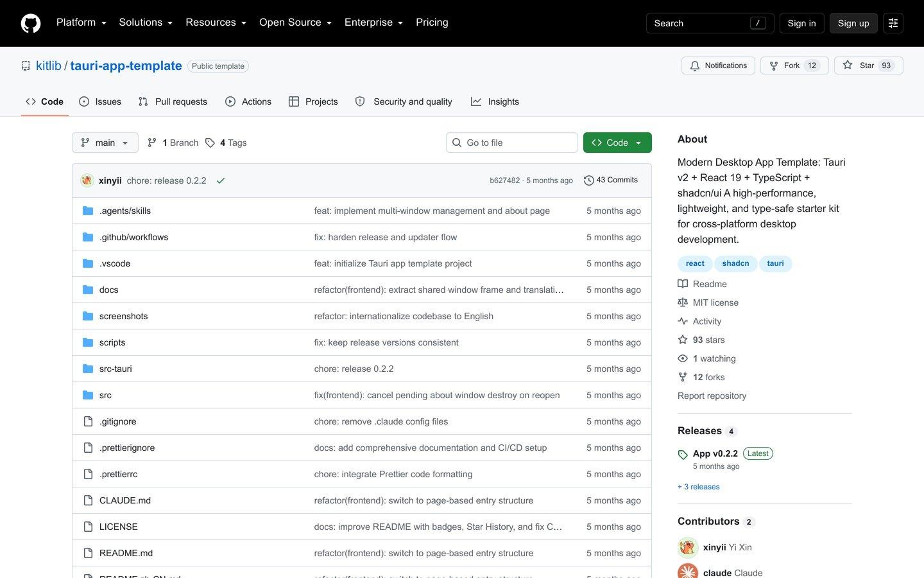Open the green Code dropdown button
The image size is (924, 578).
click(x=617, y=143)
